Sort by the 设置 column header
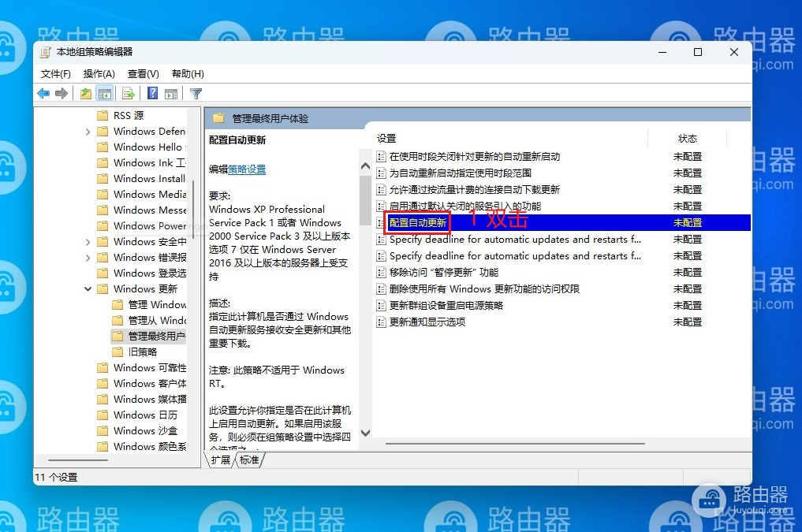The width and height of the screenshot is (802, 532). (x=386, y=139)
